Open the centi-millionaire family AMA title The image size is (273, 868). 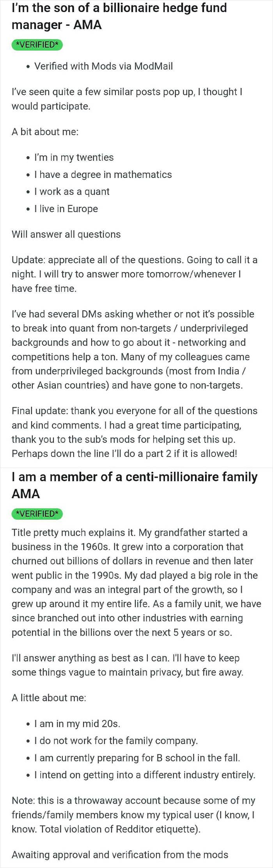(135, 485)
